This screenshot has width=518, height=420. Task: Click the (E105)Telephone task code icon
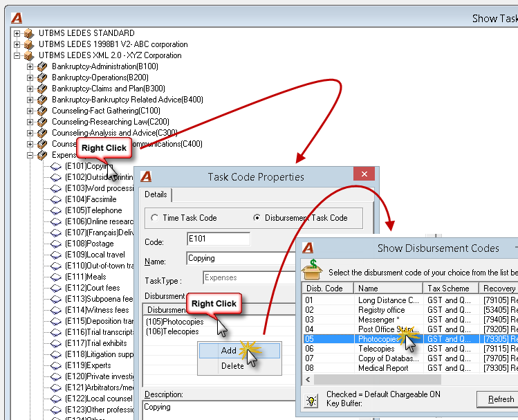point(56,210)
